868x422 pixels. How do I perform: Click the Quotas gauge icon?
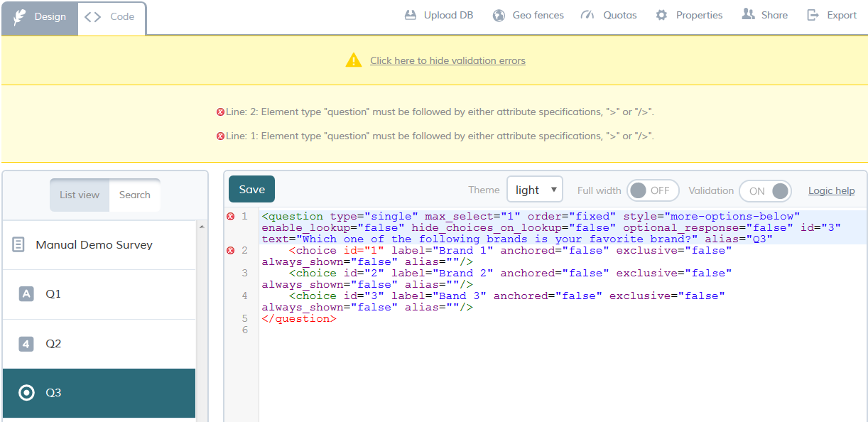pyautogui.click(x=587, y=15)
